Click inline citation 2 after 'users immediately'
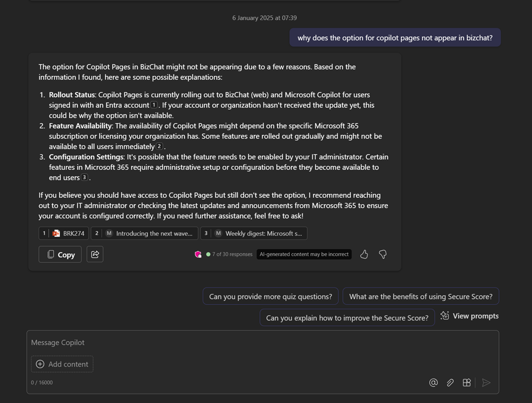Viewport: 532px width, 403px height. click(x=159, y=146)
